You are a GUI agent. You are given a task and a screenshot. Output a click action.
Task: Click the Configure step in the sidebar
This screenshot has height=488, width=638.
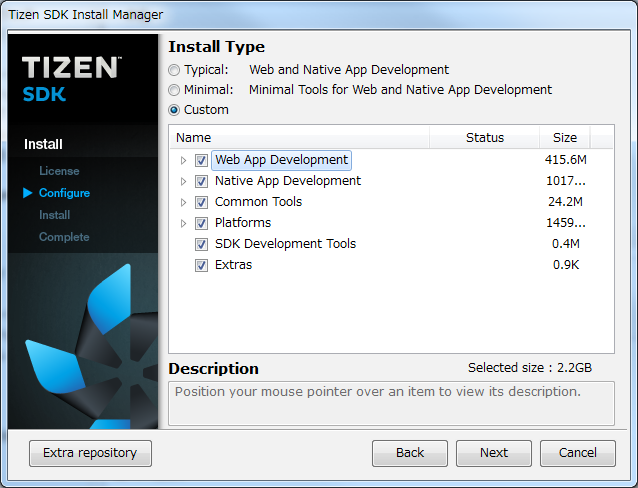point(64,193)
